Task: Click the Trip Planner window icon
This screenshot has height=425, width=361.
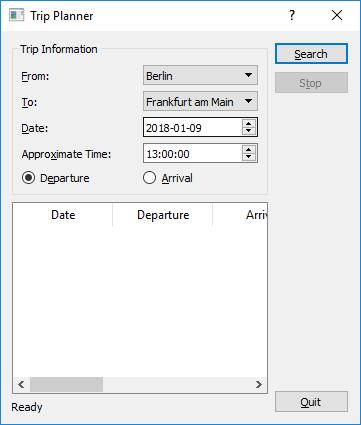Action: coord(16,15)
